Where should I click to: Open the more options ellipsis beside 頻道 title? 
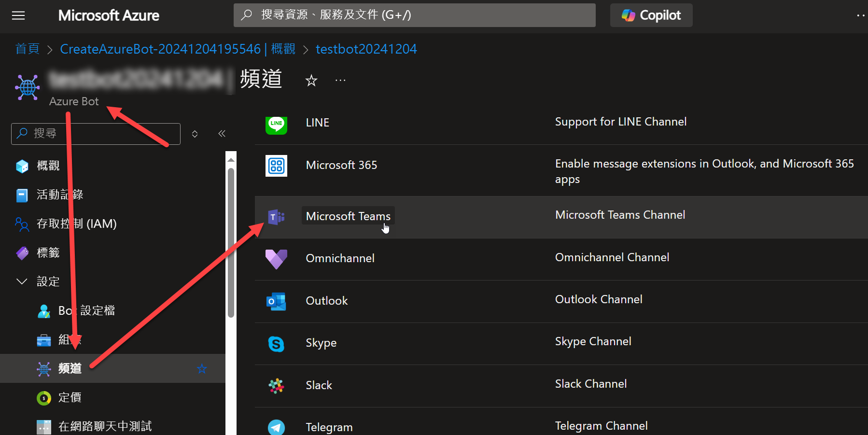pyautogui.click(x=340, y=81)
